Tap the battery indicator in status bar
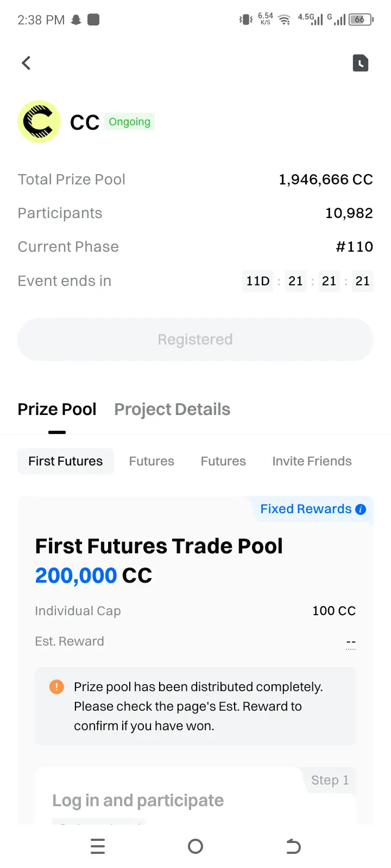Viewport: 391px width, 868px height. tap(361, 20)
